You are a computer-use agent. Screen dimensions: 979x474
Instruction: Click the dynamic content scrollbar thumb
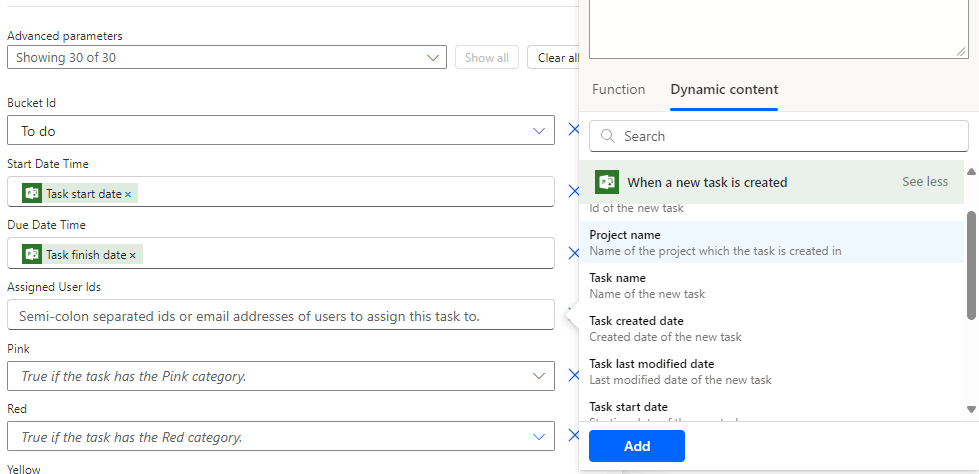pos(972,265)
